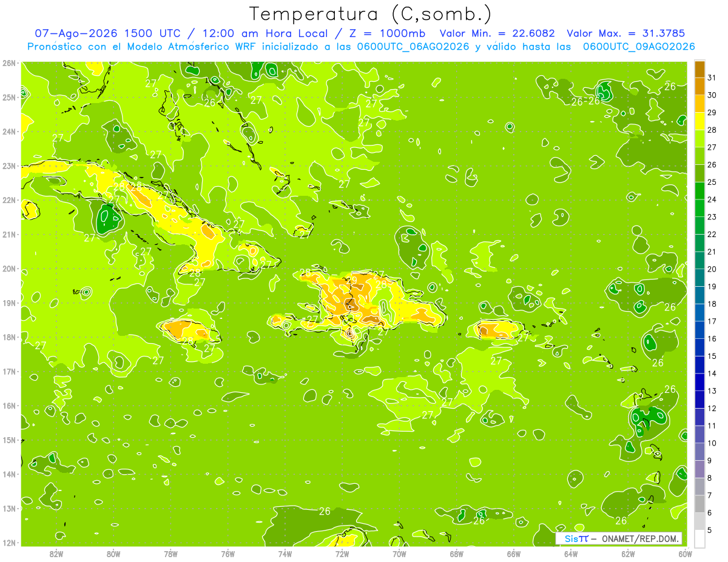Click the 'Valor Min. = 22.6082' readout
This screenshot has width=728, height=562.
(497, 33)
